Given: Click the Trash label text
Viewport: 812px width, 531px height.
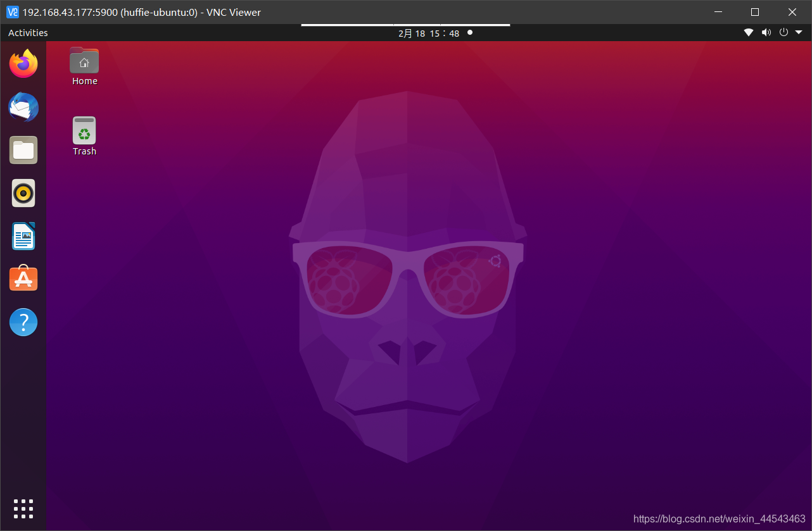Looking at the screenshot, I should point(84,151).
